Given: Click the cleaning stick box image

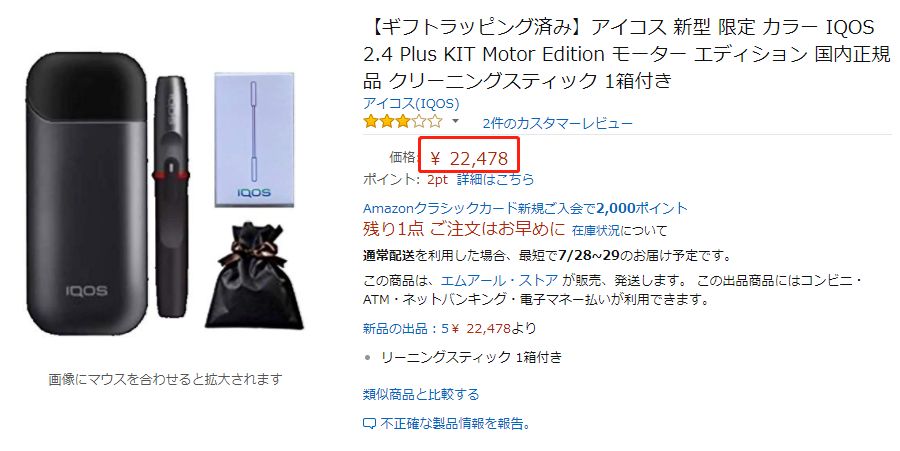Looking at the screenshot, I should tap(254, 139).
